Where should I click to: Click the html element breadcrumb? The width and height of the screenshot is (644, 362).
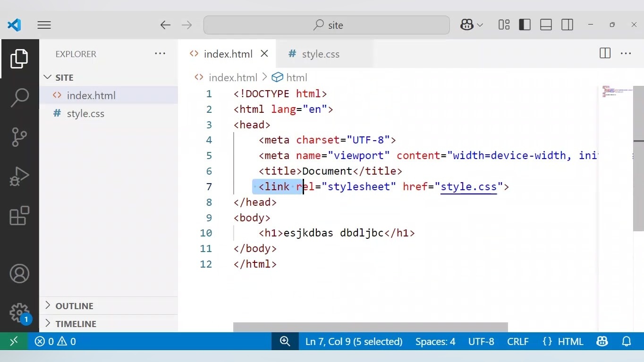point(290,77)
